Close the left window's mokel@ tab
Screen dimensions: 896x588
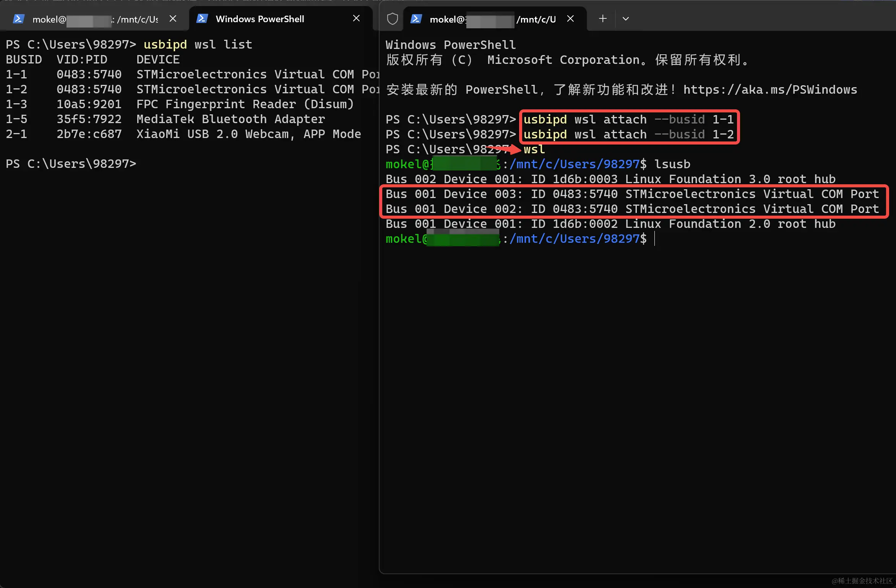click(x=173, y=19)
